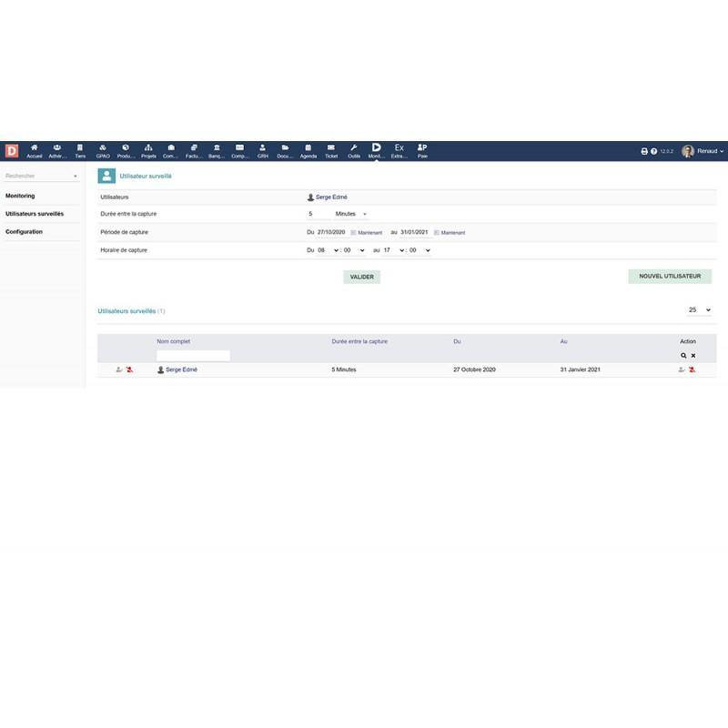
Task: Select Utilisateurs surveillés in the sidebar
Action: [x=35, y=214]
